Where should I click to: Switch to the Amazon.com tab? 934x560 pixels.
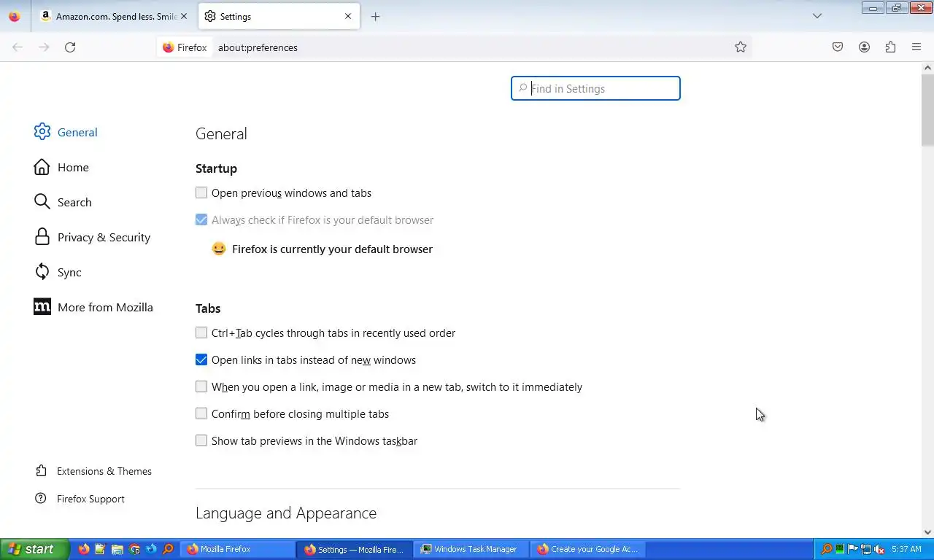113,16
